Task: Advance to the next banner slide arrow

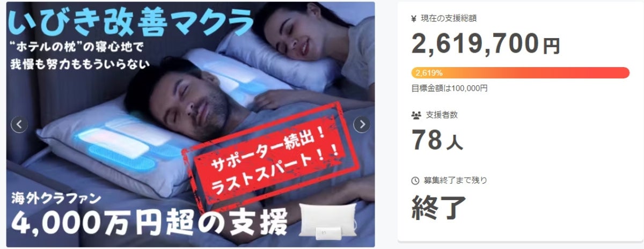Action: click(362, 124)
